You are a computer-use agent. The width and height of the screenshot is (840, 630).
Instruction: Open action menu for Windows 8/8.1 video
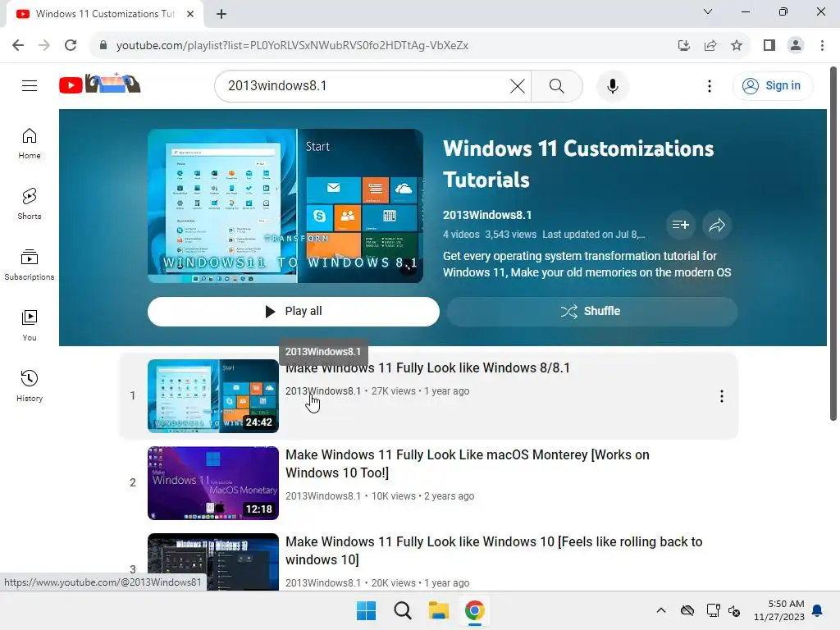coord(722,396)
